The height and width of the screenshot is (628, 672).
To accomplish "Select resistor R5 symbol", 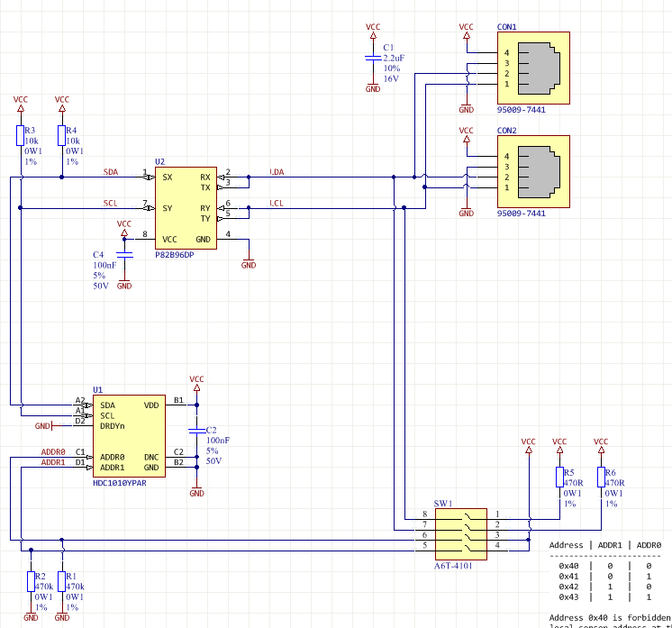I will (559, 478).
